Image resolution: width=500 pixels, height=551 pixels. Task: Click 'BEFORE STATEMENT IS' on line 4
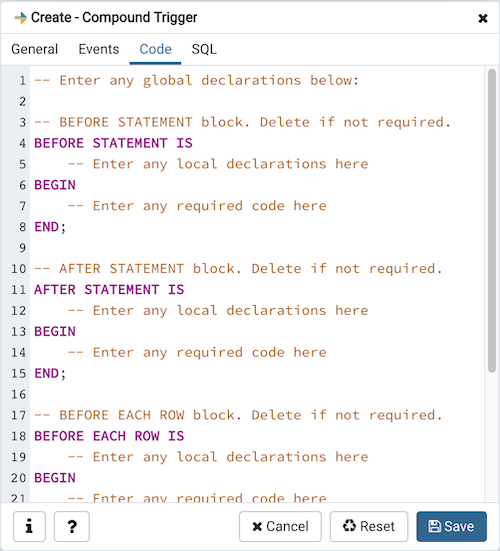113,143
